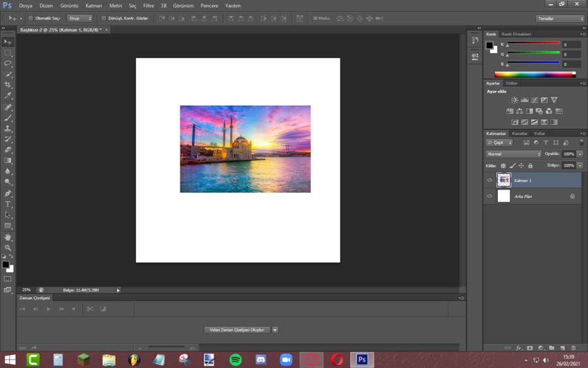Open the Normal blend mode dropdown
The height and width of the screenshot is (368, 588).
[x=514, y=154]
